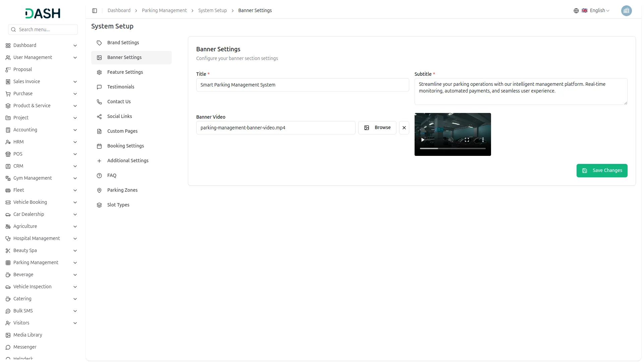Click the globe language icon
Image resolution: width=644 pixels, height=362 pixels.
(576, 11)
